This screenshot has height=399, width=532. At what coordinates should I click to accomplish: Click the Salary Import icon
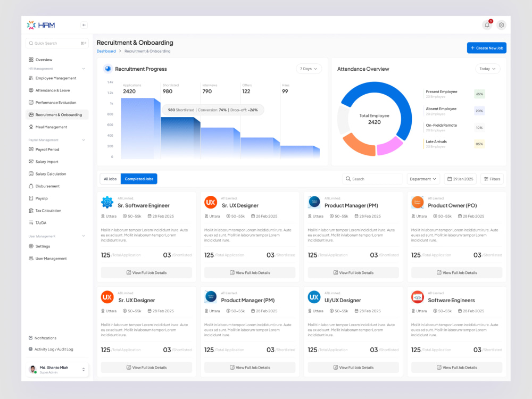click(x=31, y=162)
